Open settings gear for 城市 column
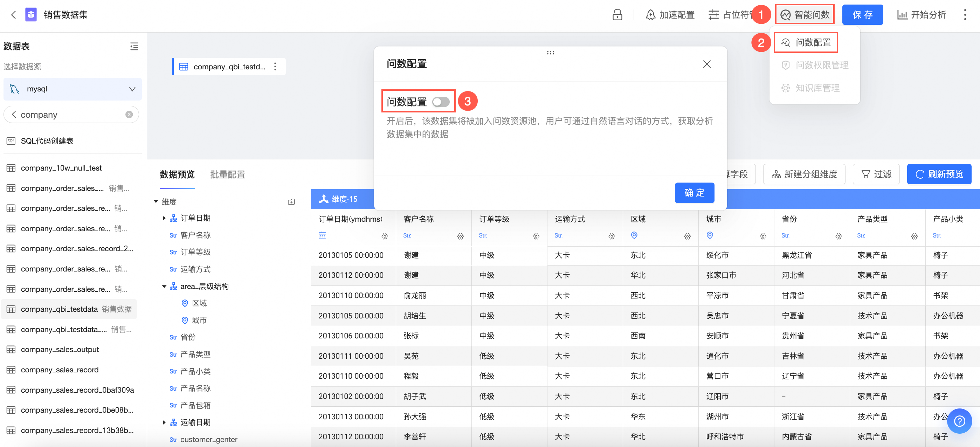The height and width of the screenshot is (447, 980). point(763,236)
